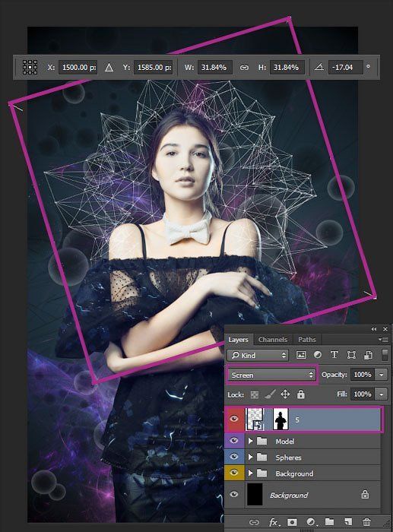Click the width percentage field

[215, 67]
